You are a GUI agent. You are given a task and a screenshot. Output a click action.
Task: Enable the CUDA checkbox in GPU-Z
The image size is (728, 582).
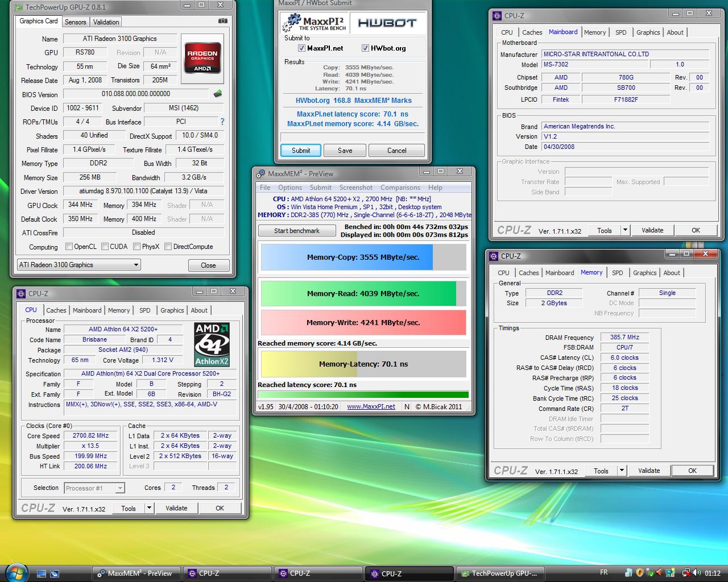[105, 247]
